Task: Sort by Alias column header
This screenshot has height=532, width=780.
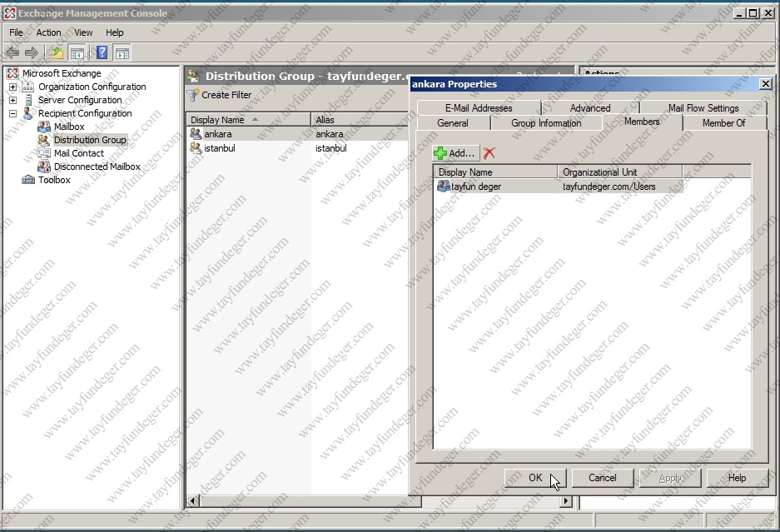Action: (x=360, y=119)
